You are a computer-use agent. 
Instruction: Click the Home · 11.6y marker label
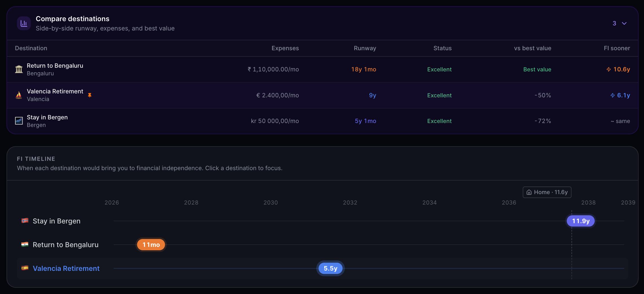(547, 192)
